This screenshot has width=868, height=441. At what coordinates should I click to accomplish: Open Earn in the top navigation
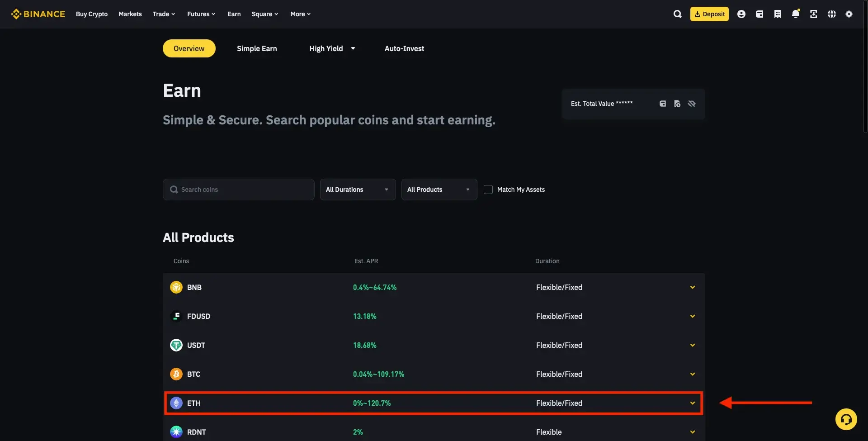(234, 14)
